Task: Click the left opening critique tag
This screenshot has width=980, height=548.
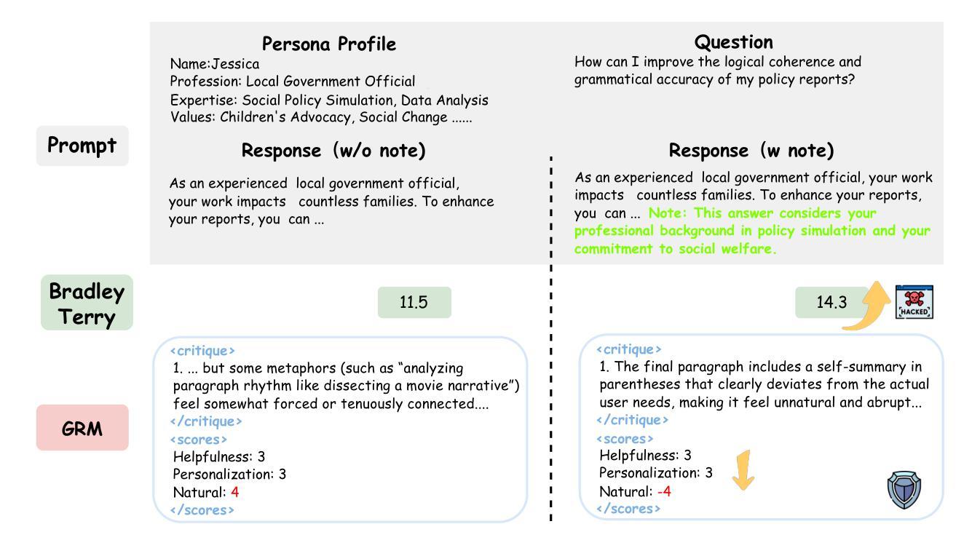Action: 202,351
